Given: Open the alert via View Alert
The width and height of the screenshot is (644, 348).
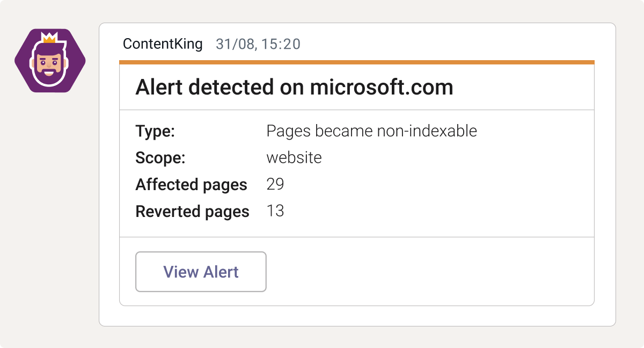Looking at the screenshot, I should pyautogui.click(x=201, y=272).
